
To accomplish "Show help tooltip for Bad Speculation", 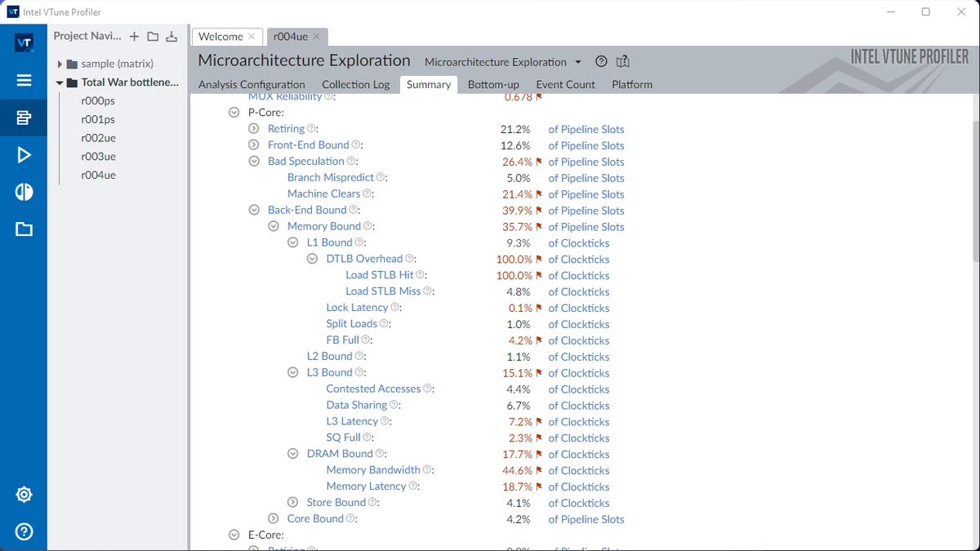I will click(x=351, y=162).
